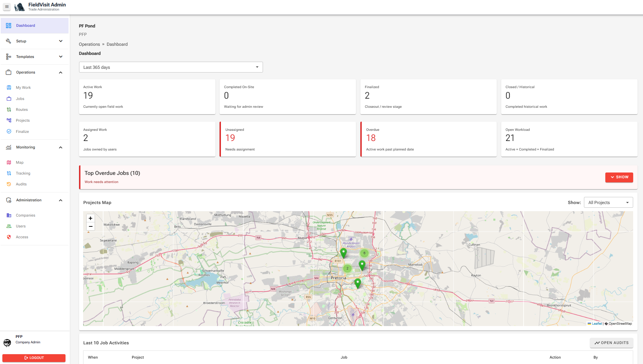
Task: Click the By column header
Action: (595, 357)
